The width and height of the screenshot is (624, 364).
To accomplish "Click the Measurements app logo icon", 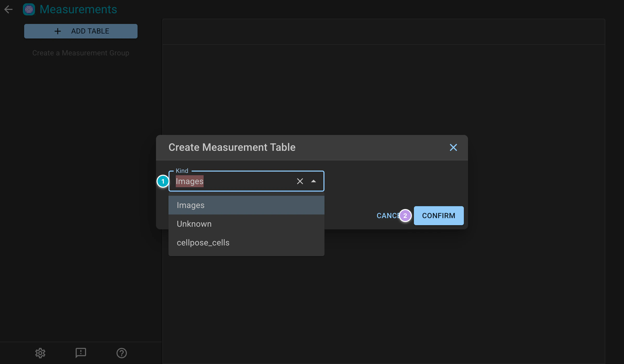I will pyautogui.click(x=29, y=9).
